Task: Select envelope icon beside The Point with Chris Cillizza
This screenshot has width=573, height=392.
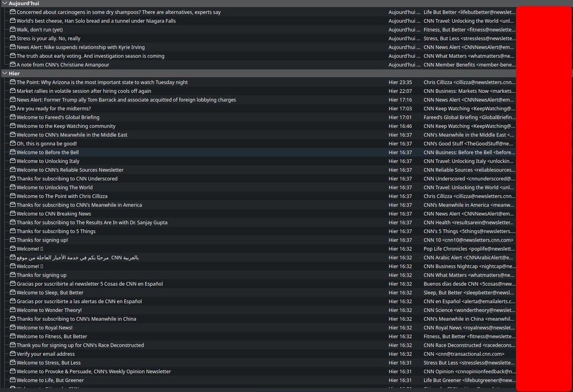Action: coord(13,196)
